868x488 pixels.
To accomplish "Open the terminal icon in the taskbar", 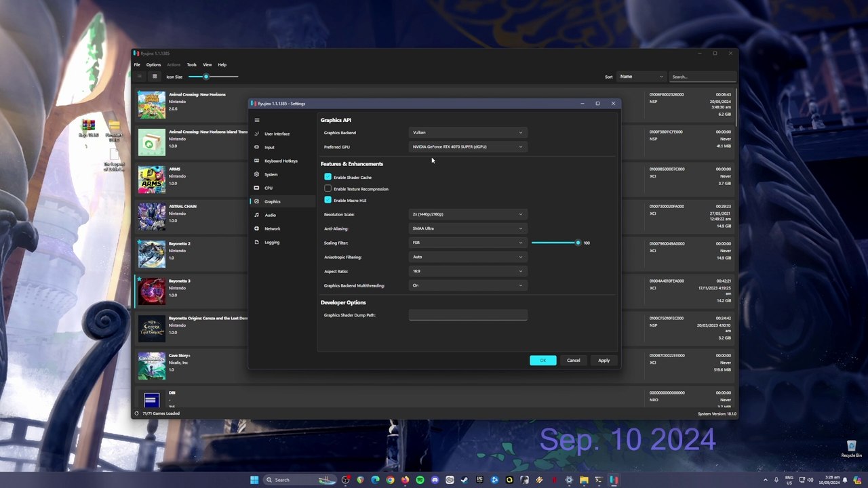I will (599, 480).
